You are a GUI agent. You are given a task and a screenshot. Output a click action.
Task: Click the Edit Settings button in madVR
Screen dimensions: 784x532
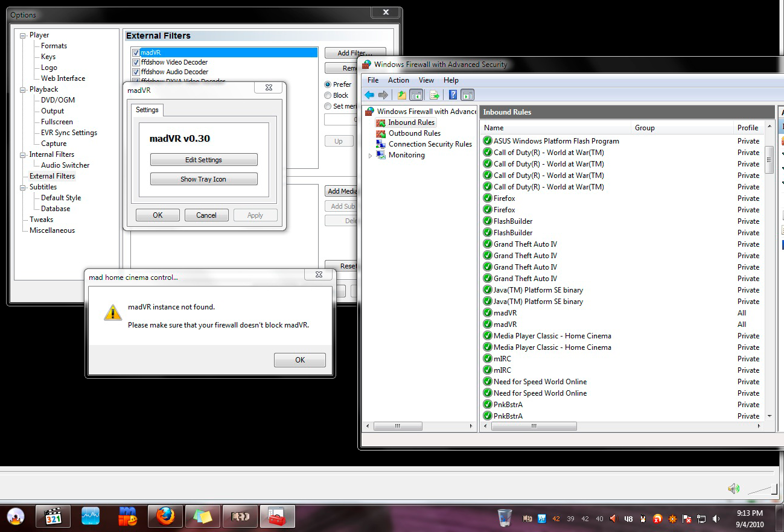pyautogui.click(x=203, y=160)
